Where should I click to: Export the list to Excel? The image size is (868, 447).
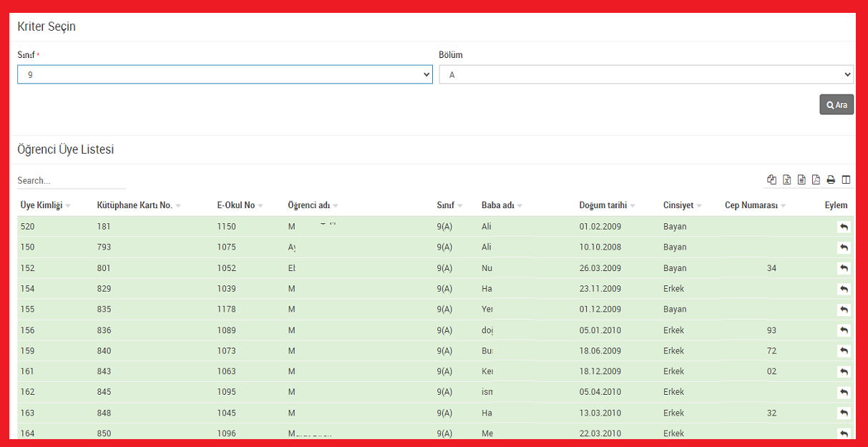tap(786, 180)
